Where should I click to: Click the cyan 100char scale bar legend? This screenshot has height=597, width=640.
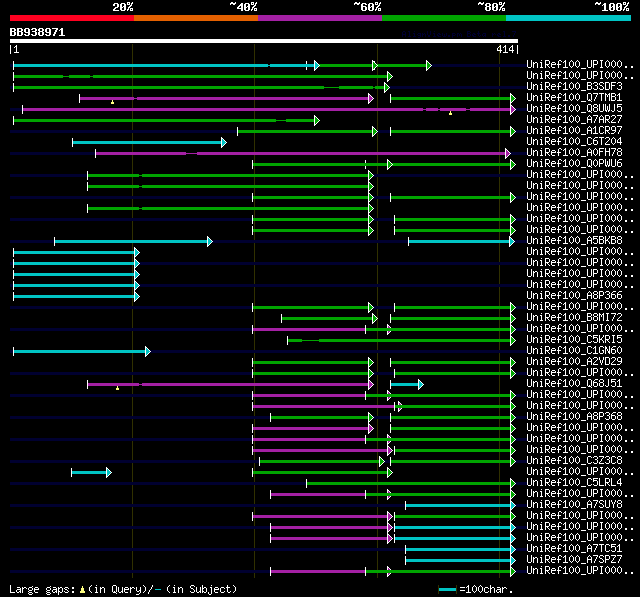pyautogui.click(x=447, y=589)
